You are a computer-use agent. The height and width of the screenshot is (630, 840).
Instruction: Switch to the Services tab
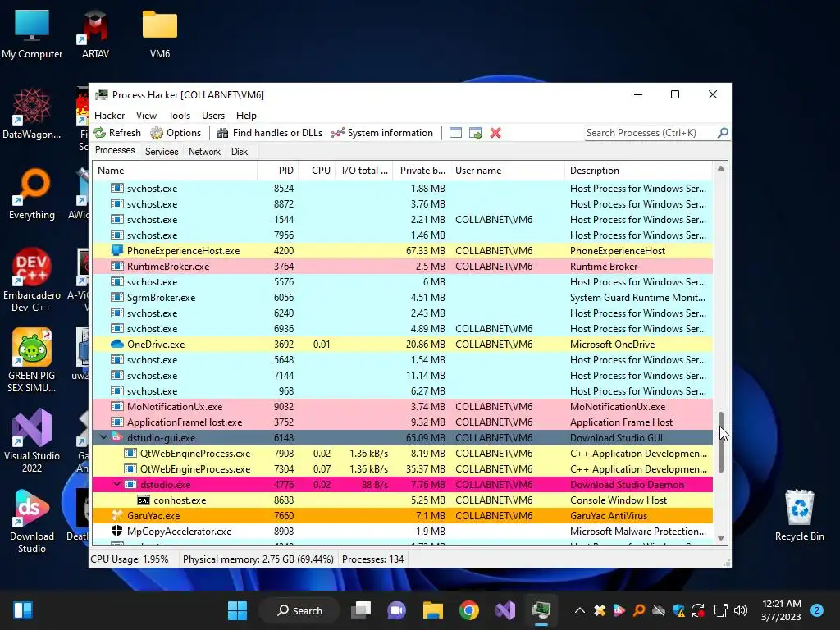pyautogui.click(x=162, y=152)
